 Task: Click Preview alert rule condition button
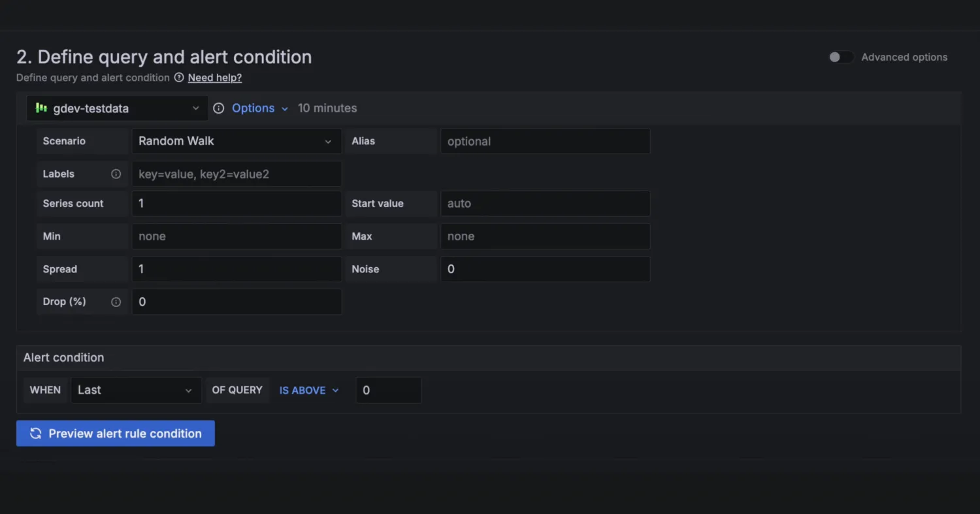(x=116, y=434)
